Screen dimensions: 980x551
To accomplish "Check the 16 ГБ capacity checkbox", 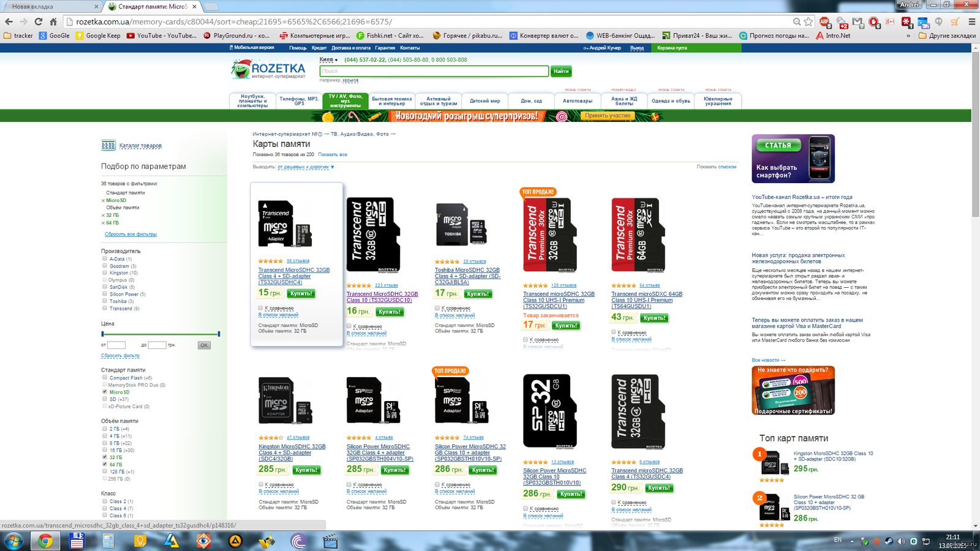I will (105, 450).
